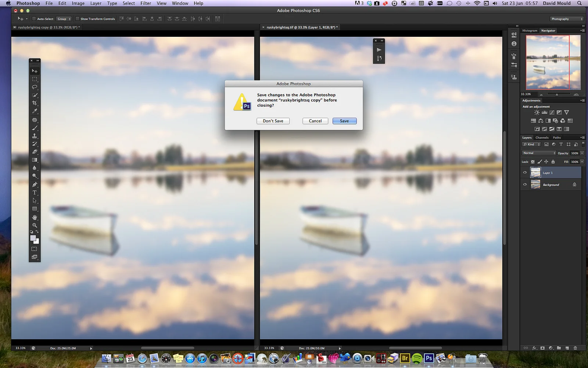The width and height of the screenshot is (588, 368).
Task: Select the Rectangular Marquee tool
Action: click(35, 79)
